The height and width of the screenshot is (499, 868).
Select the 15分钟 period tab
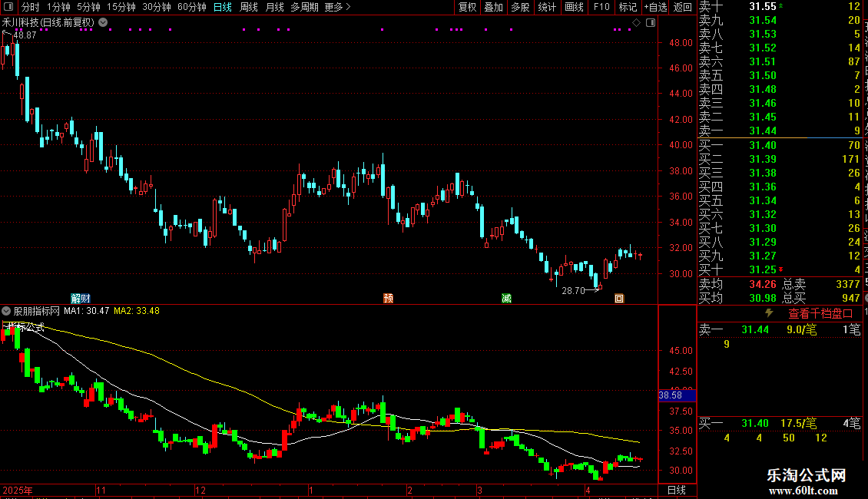(121, 7)
